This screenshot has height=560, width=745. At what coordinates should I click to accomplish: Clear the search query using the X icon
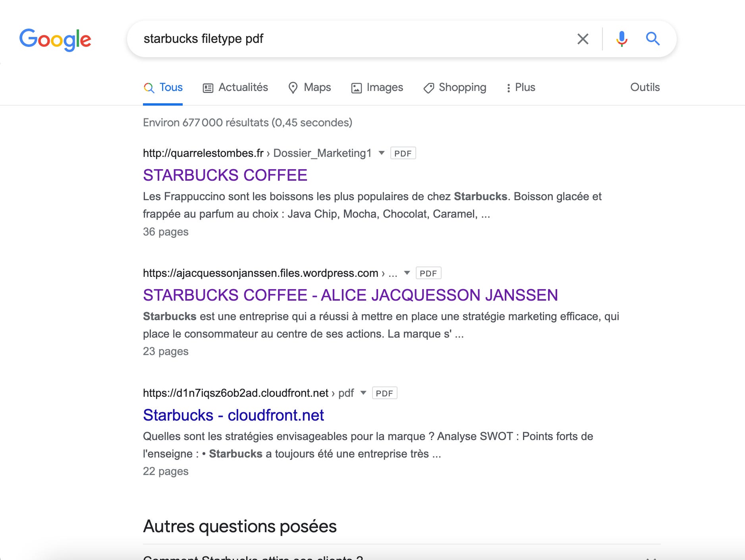click(x=583, y=39)
